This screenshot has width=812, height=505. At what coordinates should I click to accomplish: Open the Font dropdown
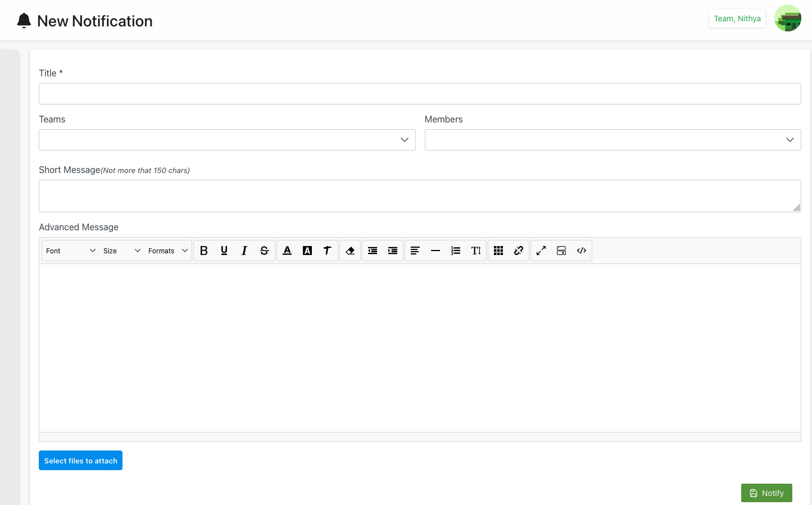[x=70, y=251]
